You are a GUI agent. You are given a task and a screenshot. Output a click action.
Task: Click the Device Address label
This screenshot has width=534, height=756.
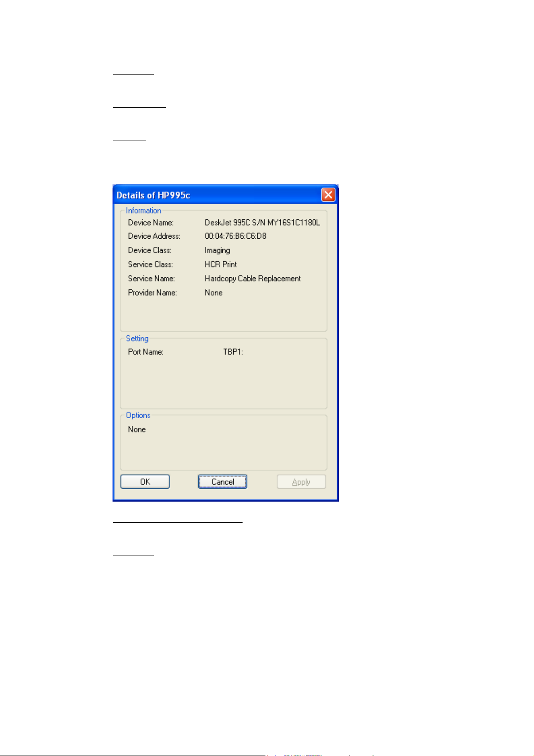coord(154,236)
